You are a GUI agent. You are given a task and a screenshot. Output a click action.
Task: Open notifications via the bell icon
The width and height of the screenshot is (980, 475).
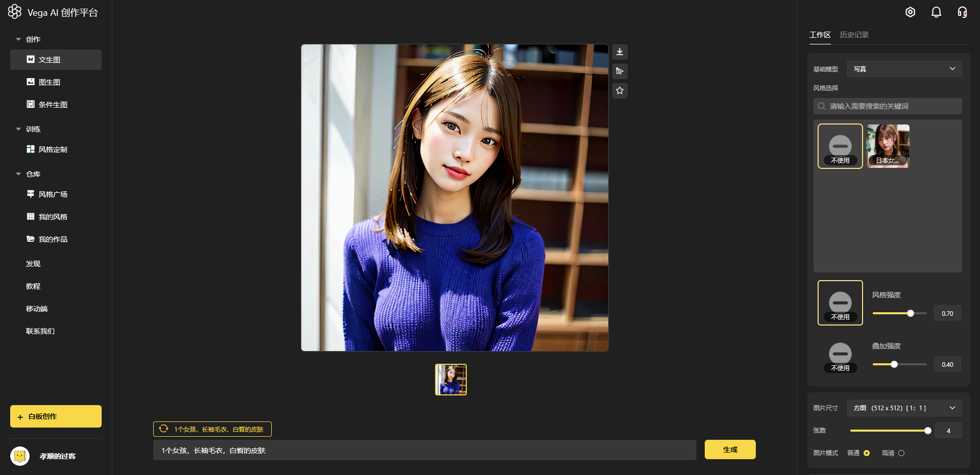pyautogui.click(x=936, y=12)
